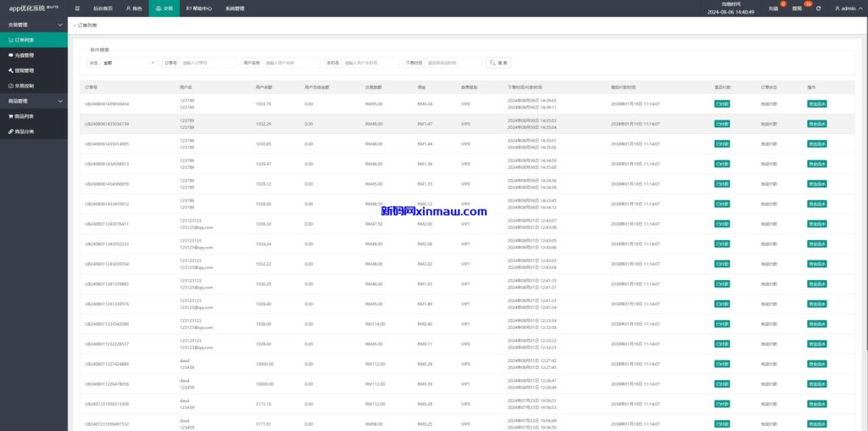This screenshot has height=431, width=868.
Task: Select 订单列表 cart item in sidebar
Action: click(25, 40)
